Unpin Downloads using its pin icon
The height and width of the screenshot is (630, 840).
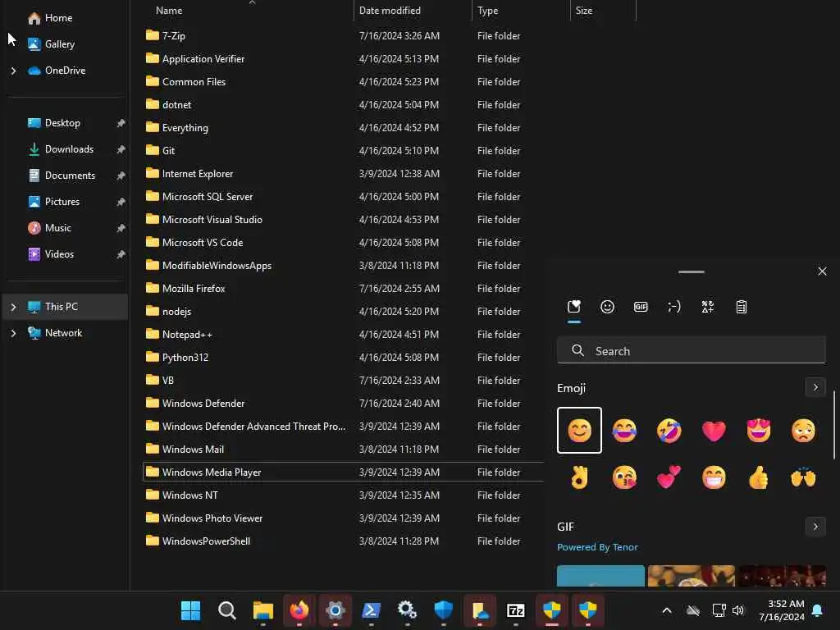(x=121, y=149)
